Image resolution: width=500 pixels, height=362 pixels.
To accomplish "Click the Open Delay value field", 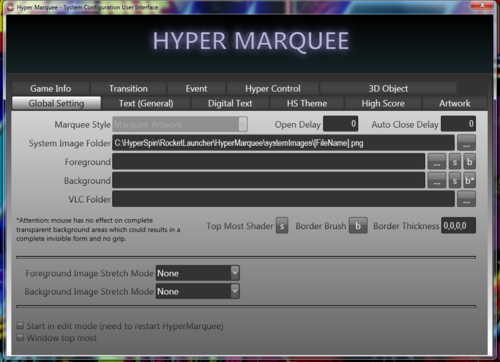I will click(x=340, y=124).
